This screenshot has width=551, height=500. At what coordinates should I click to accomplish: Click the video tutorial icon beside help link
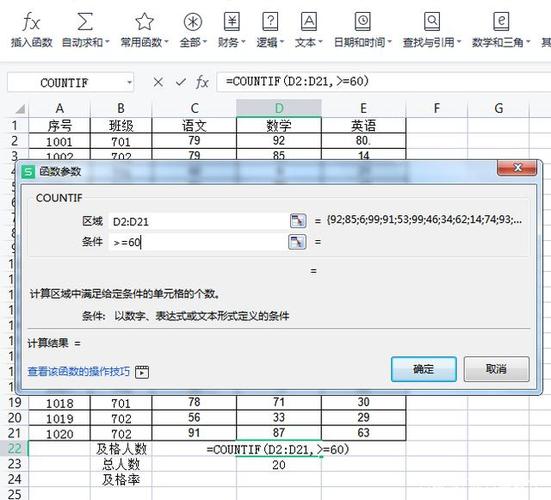pyautogui.click(x=142, y=372)
